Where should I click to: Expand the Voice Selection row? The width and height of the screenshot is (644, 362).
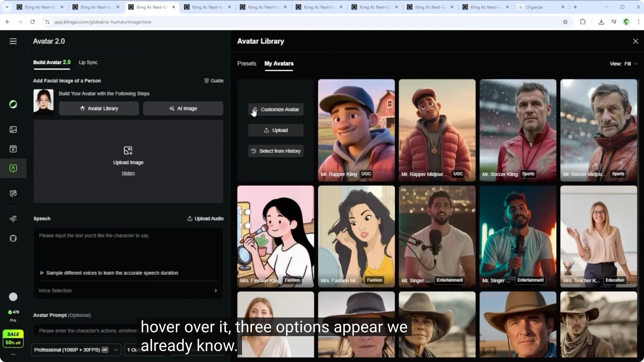coord(128,290)
